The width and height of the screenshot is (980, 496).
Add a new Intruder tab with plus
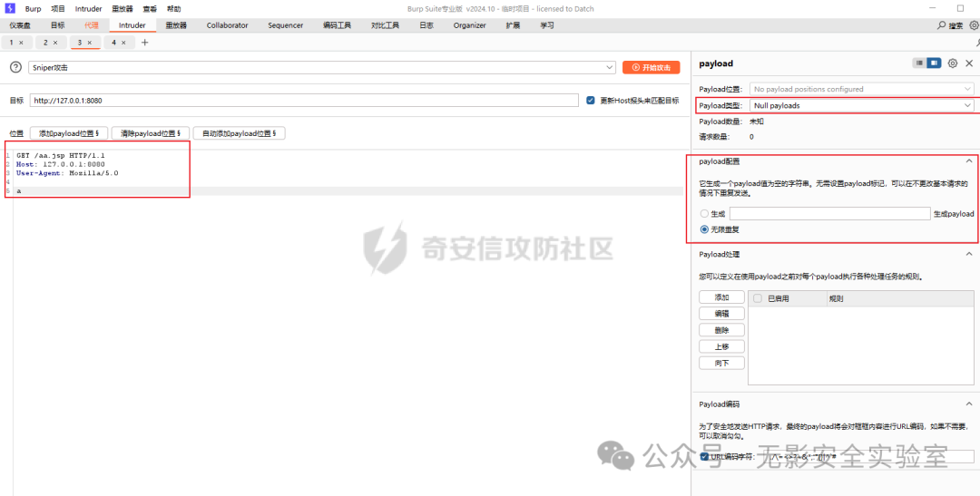pos(145,43)
